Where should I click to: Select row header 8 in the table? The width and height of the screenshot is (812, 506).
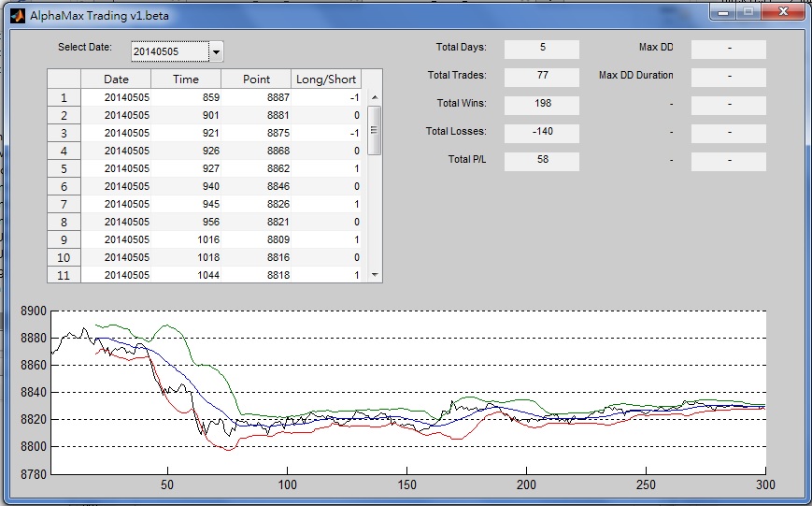pos(64,222)
